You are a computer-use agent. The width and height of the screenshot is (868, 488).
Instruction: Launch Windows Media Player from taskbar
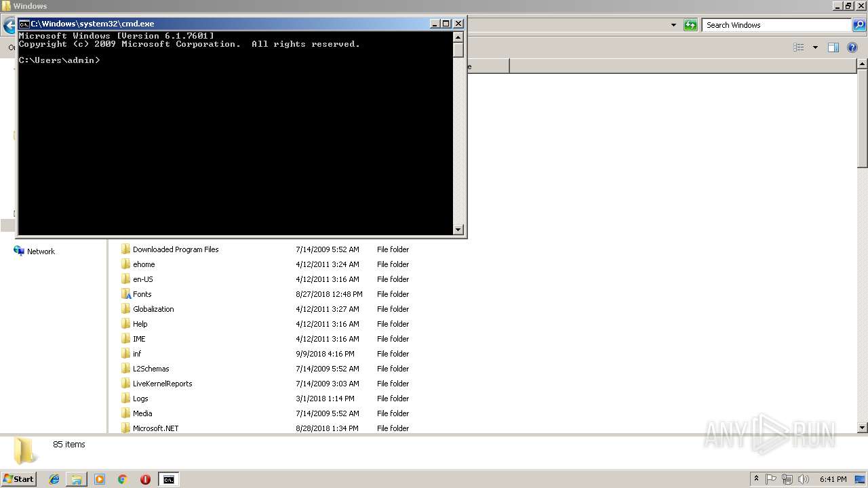pos(100,479)
